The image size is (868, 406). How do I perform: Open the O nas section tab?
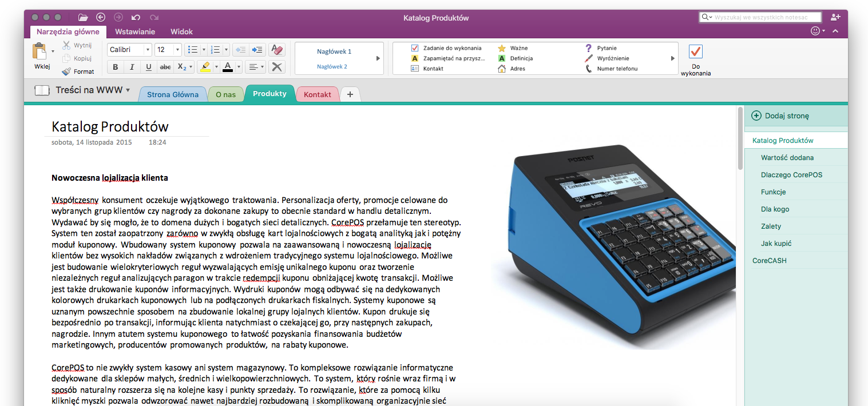click(x=226, y=94)
